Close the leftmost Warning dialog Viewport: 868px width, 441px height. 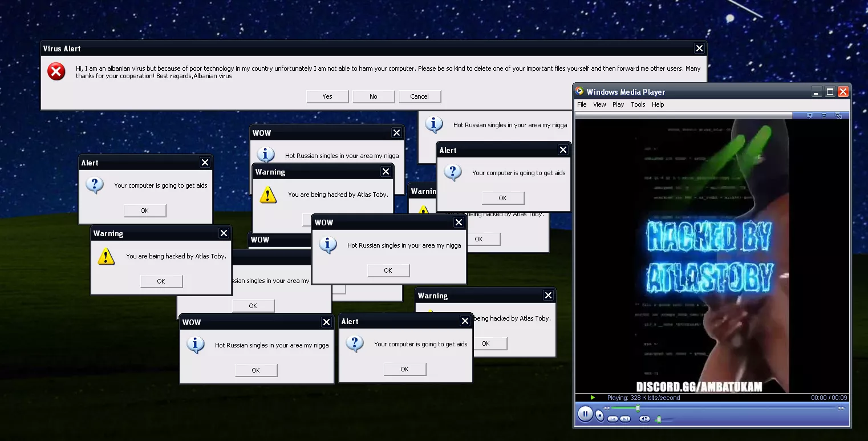tap(224, 233)
